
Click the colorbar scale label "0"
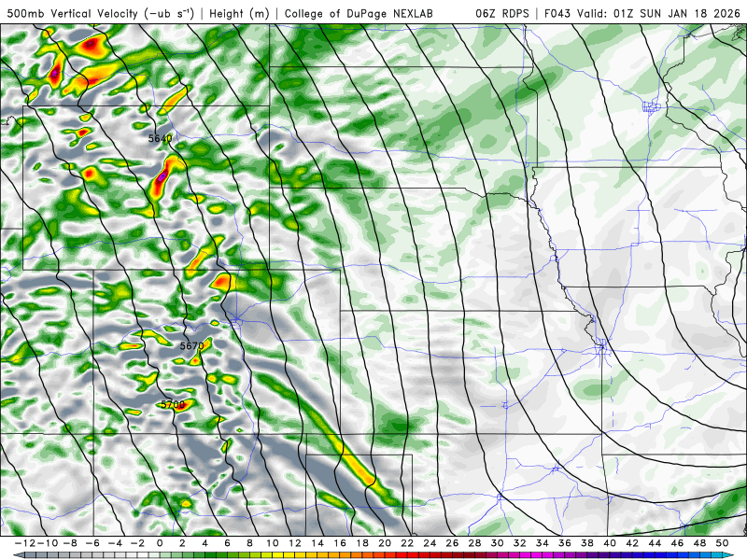pyautogui.click(x=160, y=543)
